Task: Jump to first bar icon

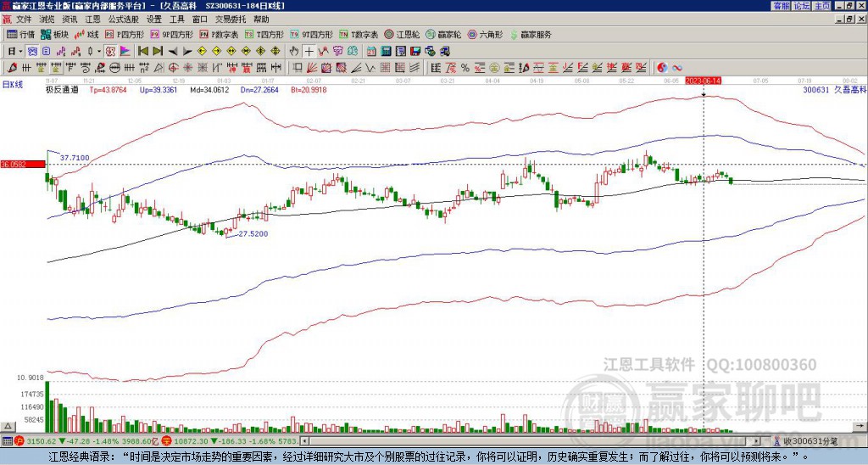Action: click(142, 51)
